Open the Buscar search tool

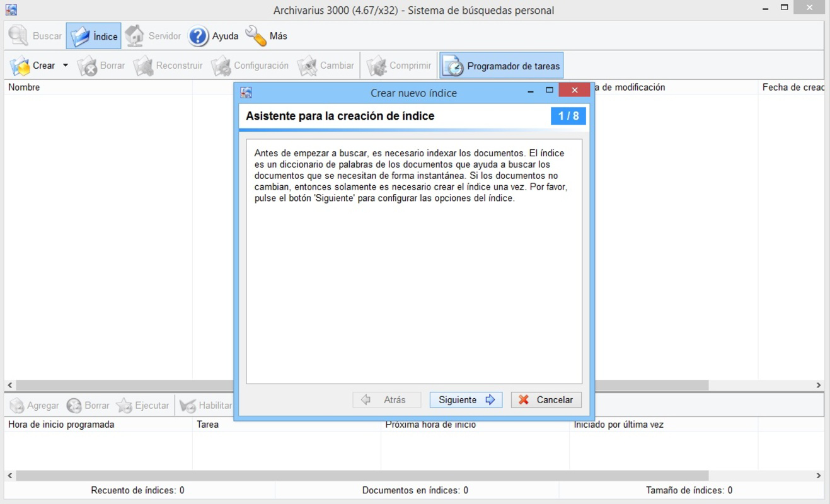coord(35,36)
